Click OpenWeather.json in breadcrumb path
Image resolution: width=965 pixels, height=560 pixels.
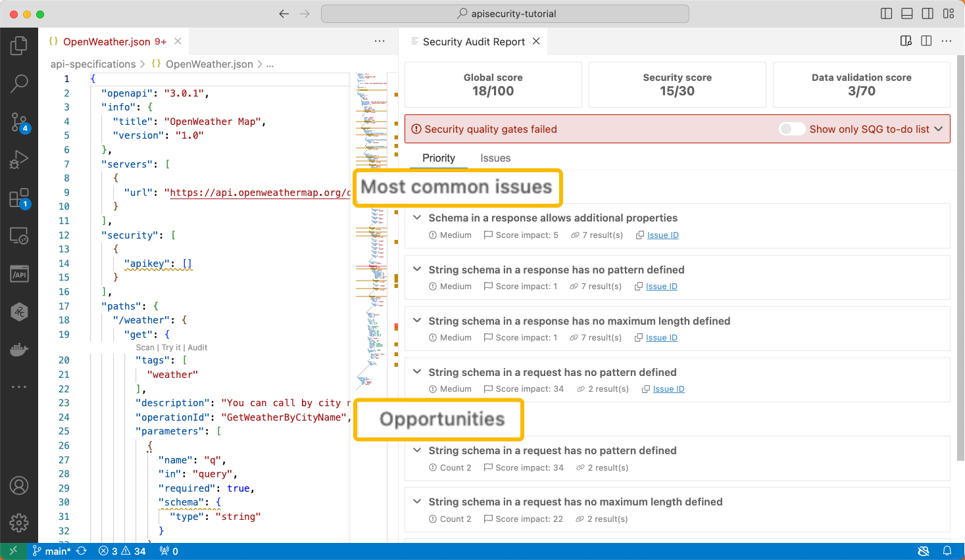tap(209, 64)
